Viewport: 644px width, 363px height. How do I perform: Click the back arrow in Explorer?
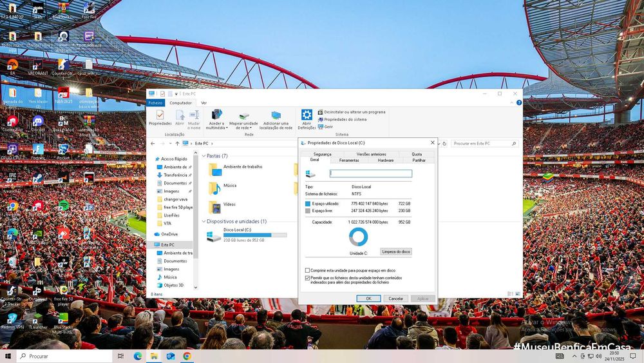pyautogui.click(x=153, y=144)
